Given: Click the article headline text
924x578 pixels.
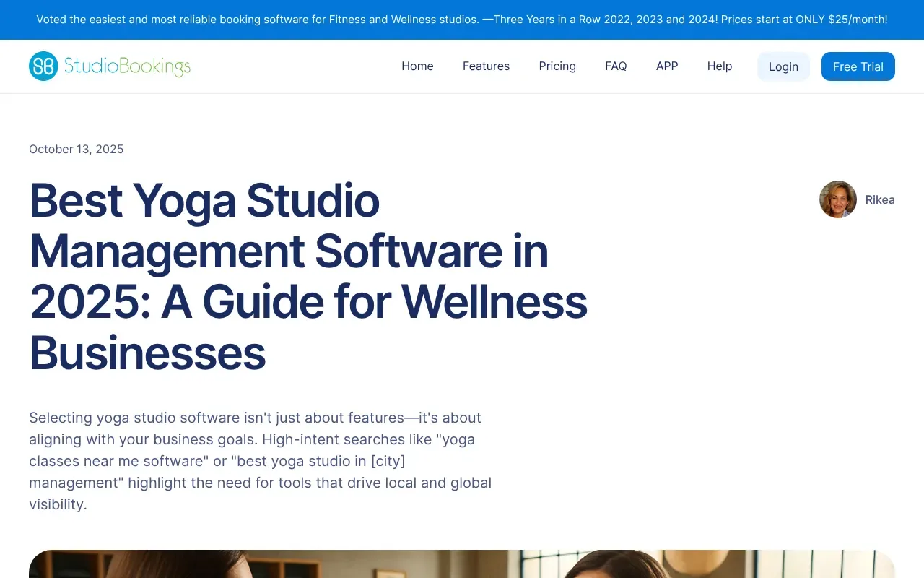Looking at the screenshot, I should [x=308, y=276].
